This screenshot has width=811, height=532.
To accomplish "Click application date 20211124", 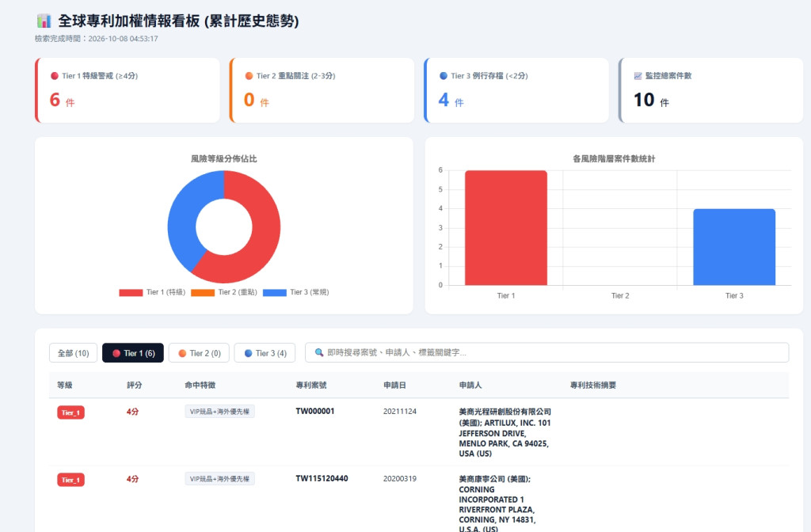I will coord(400,412).
